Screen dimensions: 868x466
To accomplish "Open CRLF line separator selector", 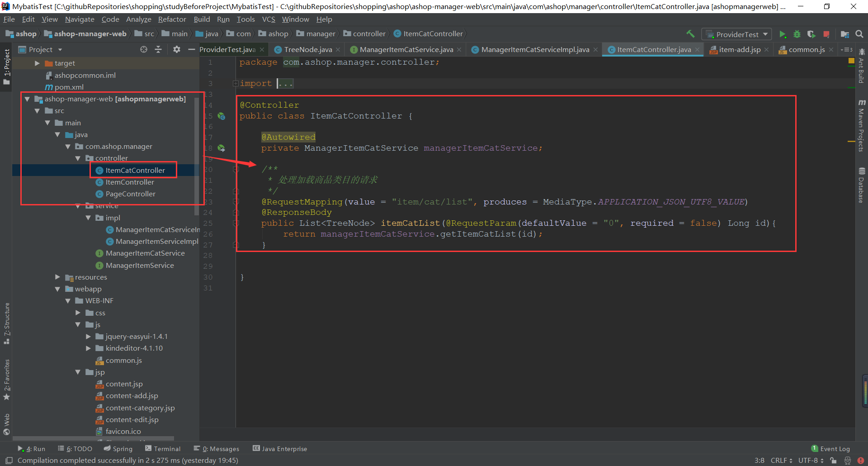I will coord(781,461).
